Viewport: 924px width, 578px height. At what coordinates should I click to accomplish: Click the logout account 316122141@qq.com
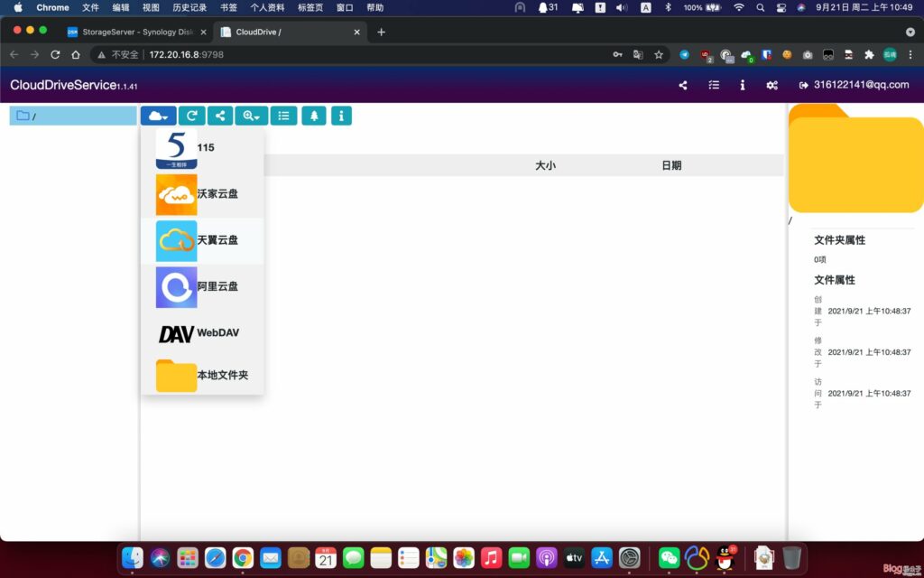854,85
